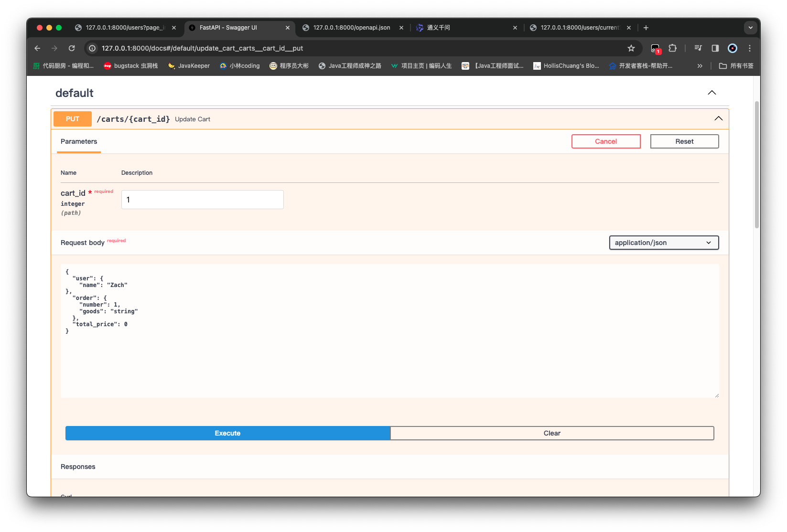The width and height of the screenshot is (787, 532).
Task: Collapse the default section chevron
Action: (712, 93)
